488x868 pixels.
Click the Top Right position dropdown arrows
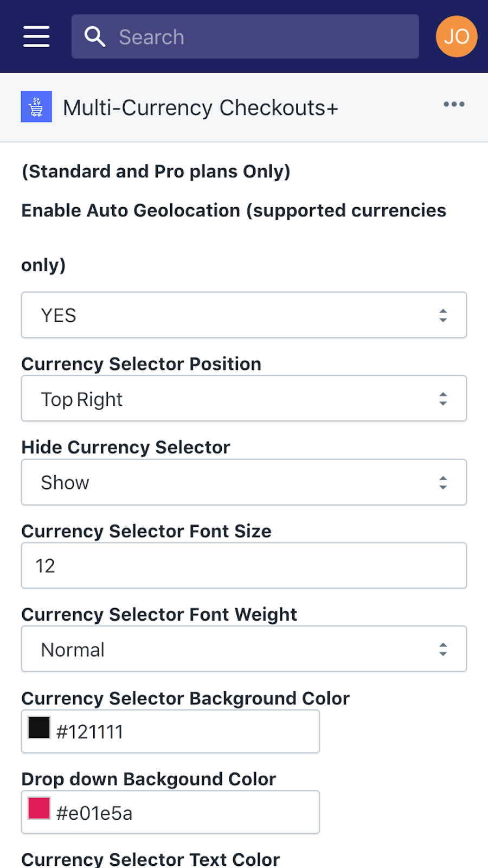click(x=443, y=399)
